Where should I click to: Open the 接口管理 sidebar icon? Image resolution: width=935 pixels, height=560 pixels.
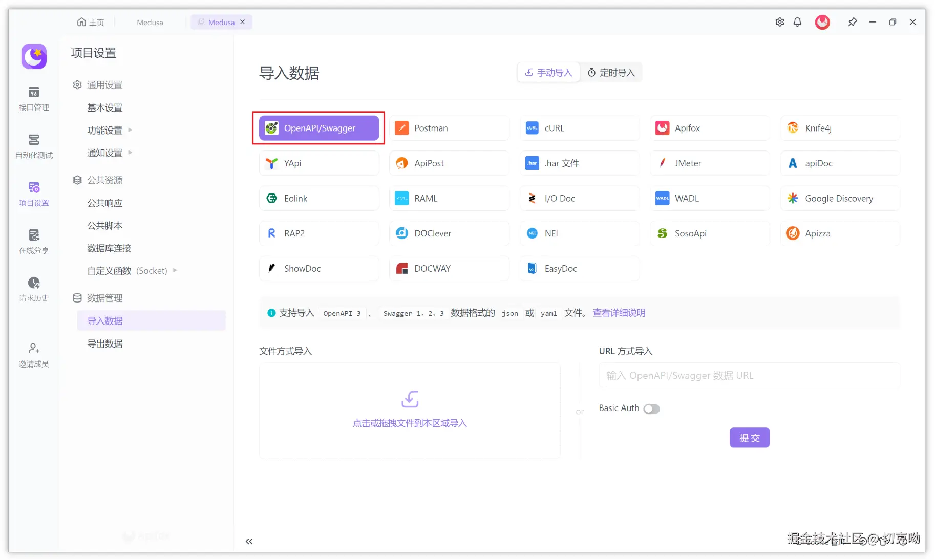coord(34,99)
